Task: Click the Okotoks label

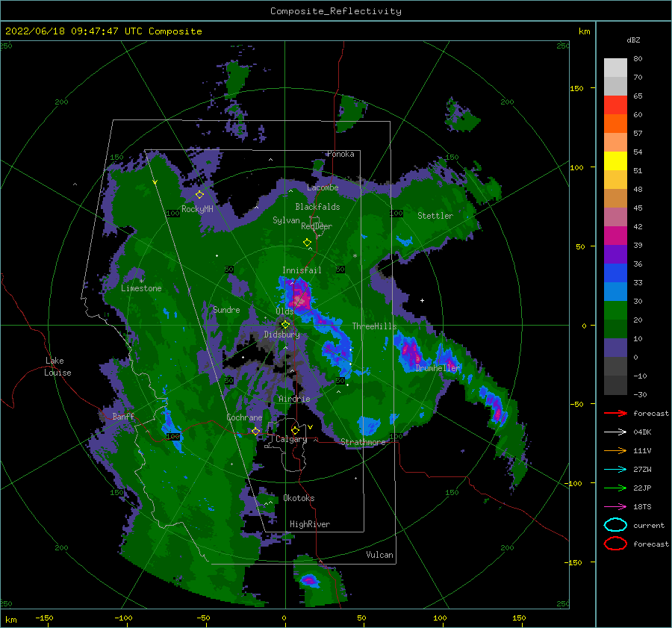Action: (299, 498)
